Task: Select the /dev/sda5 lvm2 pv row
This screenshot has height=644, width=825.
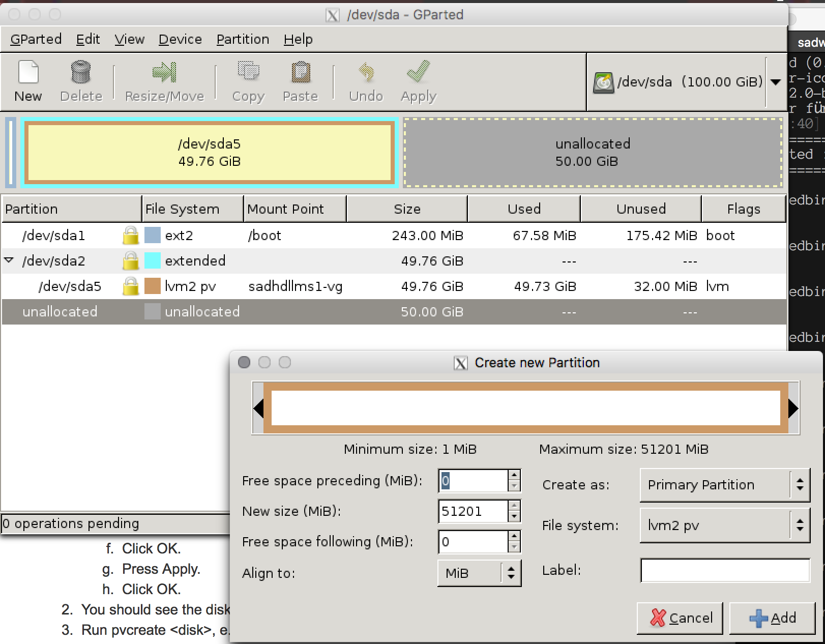Action: [x=394, y=286]
